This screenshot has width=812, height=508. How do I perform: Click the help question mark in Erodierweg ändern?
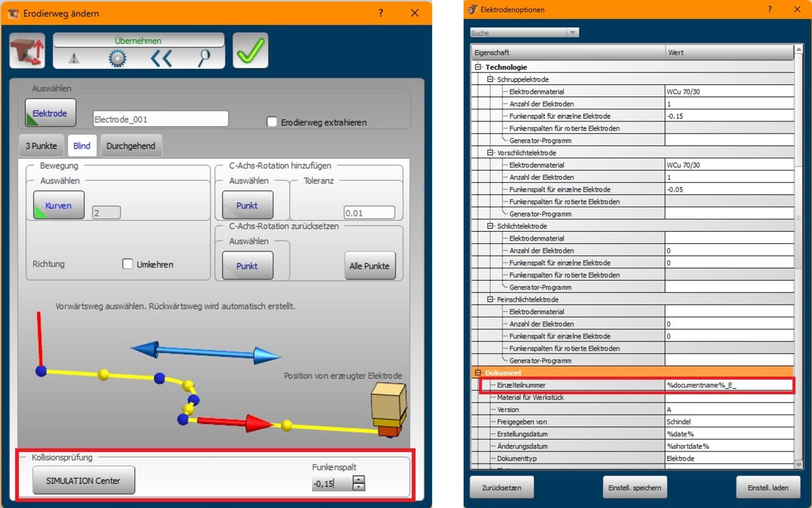pos(381,13)
